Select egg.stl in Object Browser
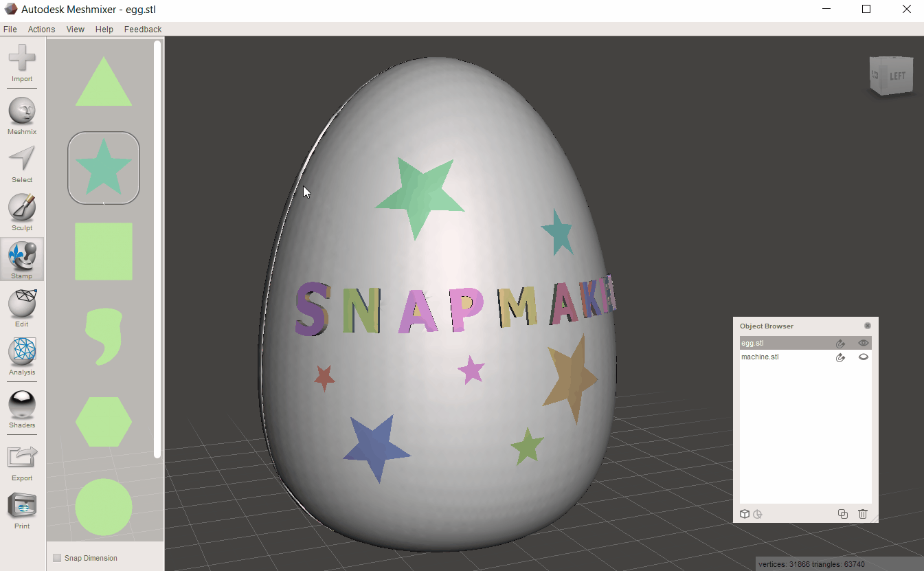 (805, 343)
